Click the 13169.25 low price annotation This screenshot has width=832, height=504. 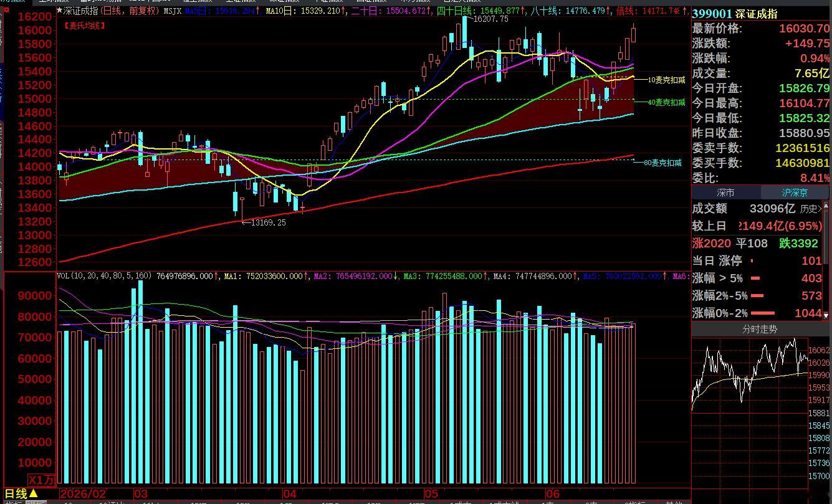pyautogui.click(x=268, y=222)
